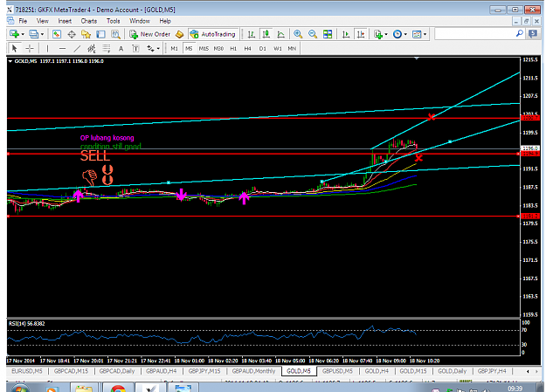Switch to M30 timeframe
This screenshot has height=392, width=546.
pos(218,49)
